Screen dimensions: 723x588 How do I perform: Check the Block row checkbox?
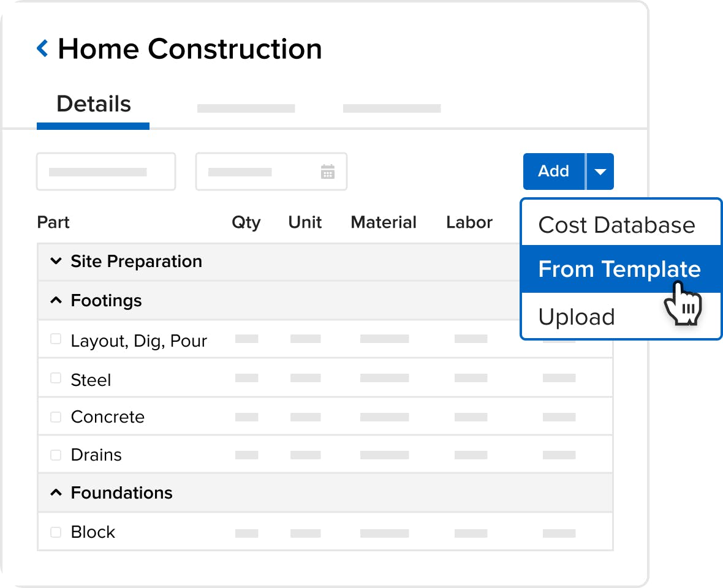[x=56, y=532]
